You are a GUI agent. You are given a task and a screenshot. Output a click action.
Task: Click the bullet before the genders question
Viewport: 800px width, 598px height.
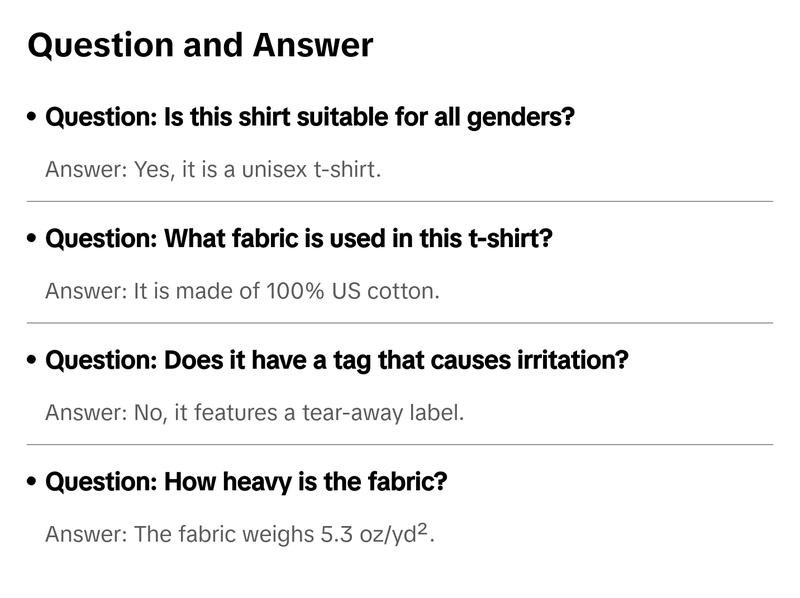click(x=33, y=118)
